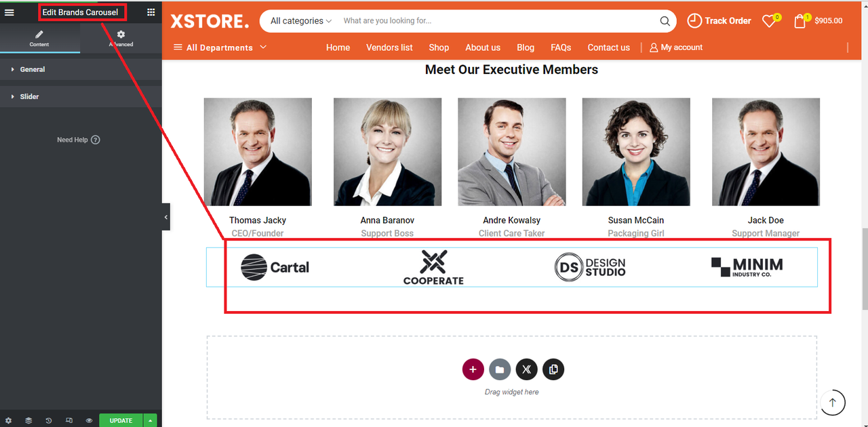This screenshot has height=427, width=868.
Task: Click the plus Add New Section button
Action: [473, 369]
